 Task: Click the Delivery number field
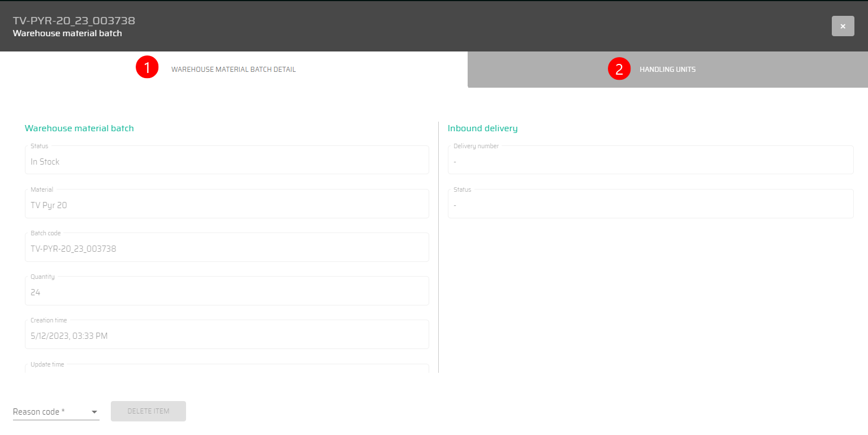[650, 161]
